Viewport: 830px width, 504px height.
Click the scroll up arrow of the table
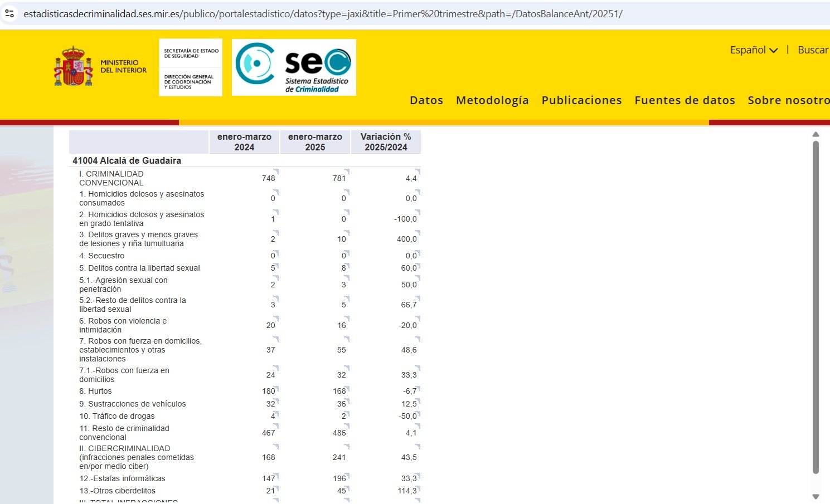pyautogui.click(x=816, y=134)
